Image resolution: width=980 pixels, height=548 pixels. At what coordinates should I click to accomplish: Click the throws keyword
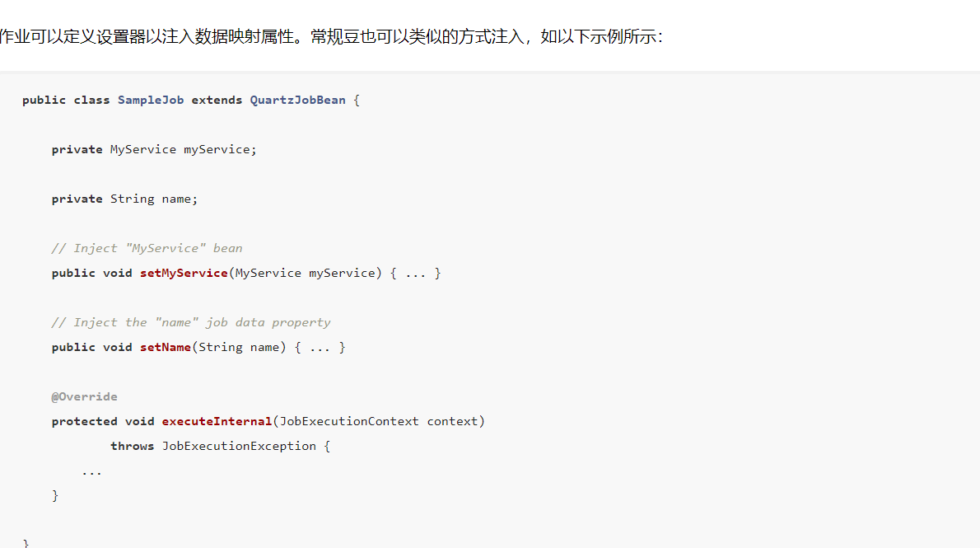(132, 446)
